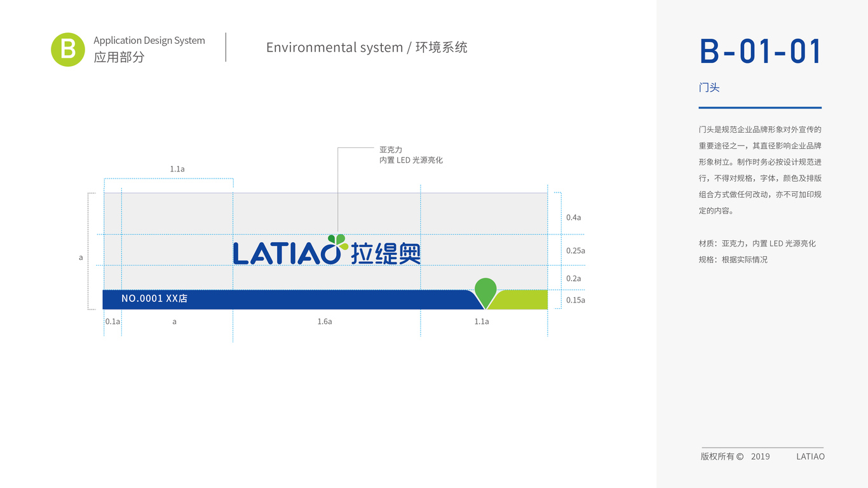Click the green circular B badge
Image resolution: width=868 pixels, height=488 pixels.
point(68,50)
